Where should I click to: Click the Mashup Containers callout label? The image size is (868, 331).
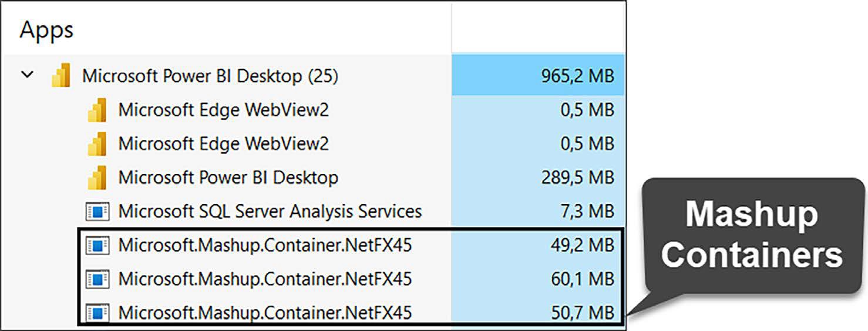pos(752,236)
